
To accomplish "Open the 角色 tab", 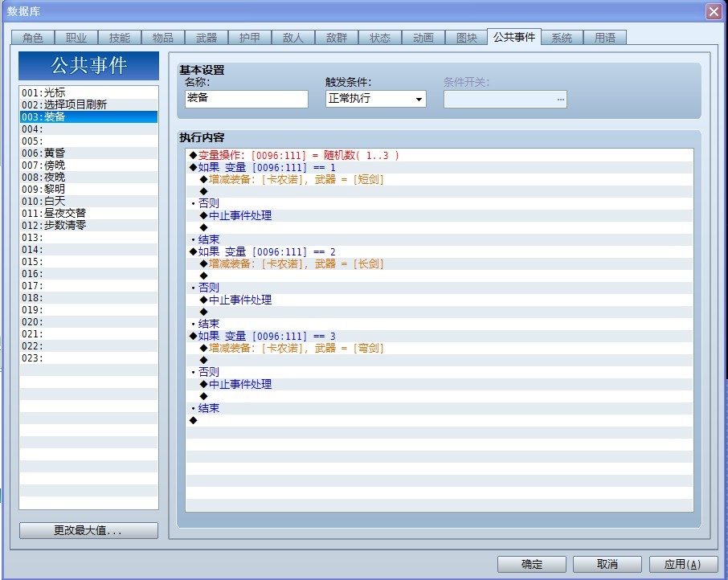I will 32,38.
